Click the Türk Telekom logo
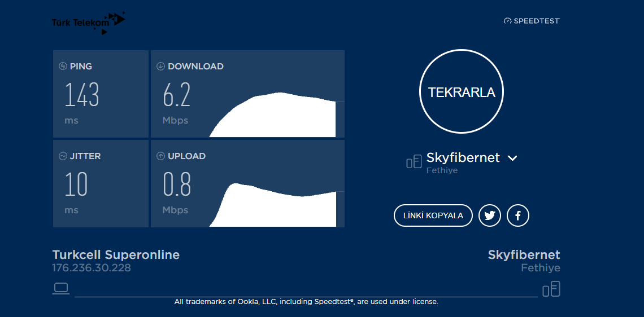This screenshot has width=644, height=317. coord(88,23)
